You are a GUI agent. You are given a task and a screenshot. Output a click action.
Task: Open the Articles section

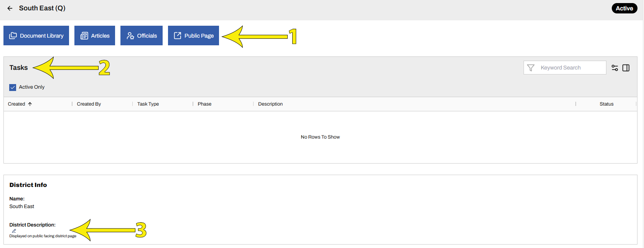point(95,36)
